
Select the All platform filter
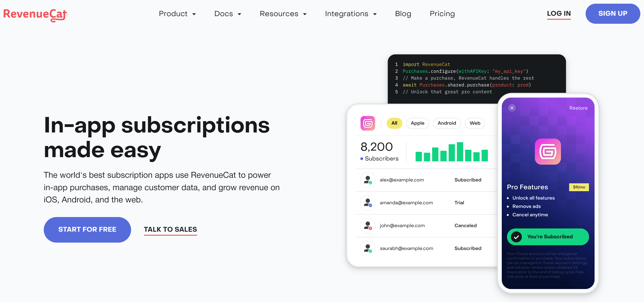pyautogui.click(x=394, y=123)
